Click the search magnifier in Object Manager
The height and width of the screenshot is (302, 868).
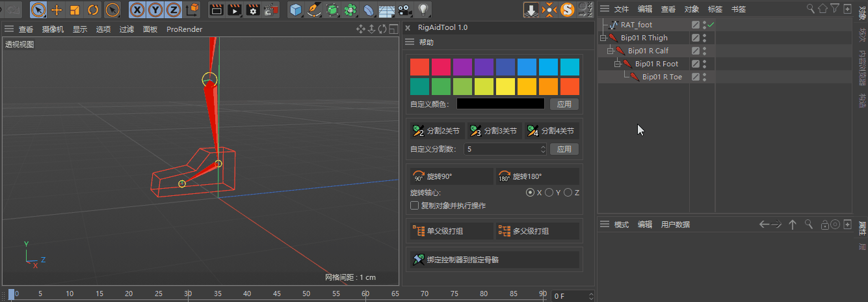(x=811, y=8)
